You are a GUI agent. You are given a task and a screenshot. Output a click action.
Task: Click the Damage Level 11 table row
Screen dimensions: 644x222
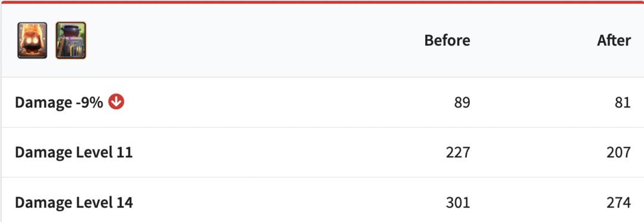tap(322, 152)
